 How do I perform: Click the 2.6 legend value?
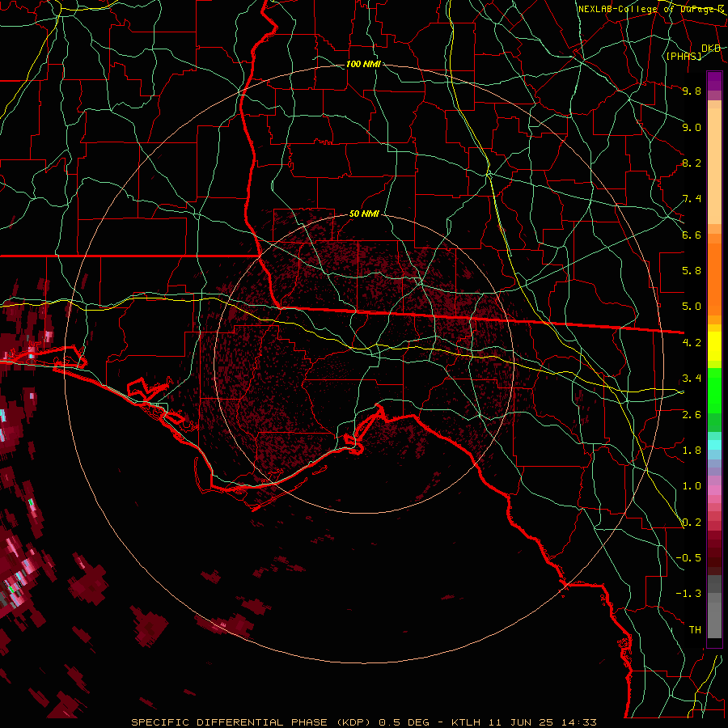[692, 415]
